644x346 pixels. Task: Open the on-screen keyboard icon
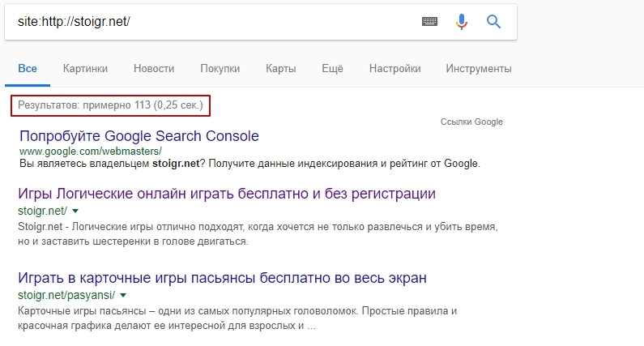(x=429, y=21)
